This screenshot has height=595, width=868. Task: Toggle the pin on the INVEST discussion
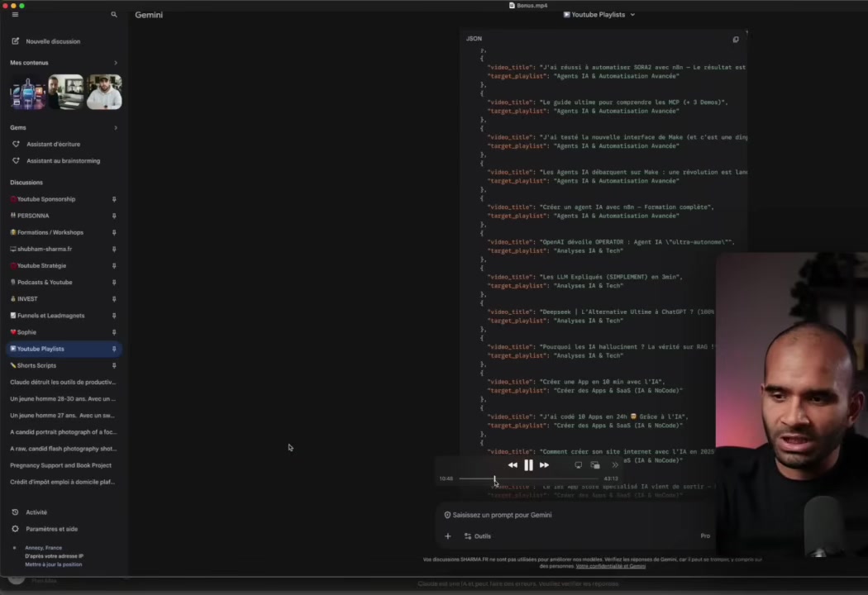pyautogui.click(x=114, y=298)
